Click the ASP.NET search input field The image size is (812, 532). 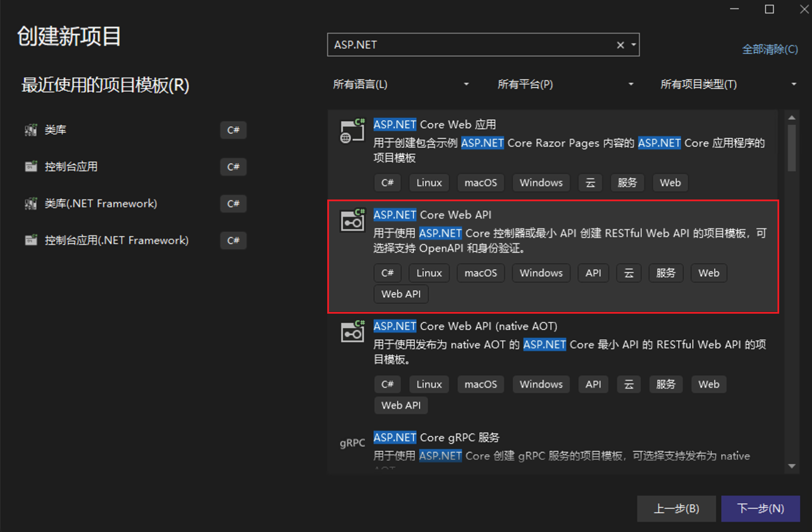coord(470,45)
